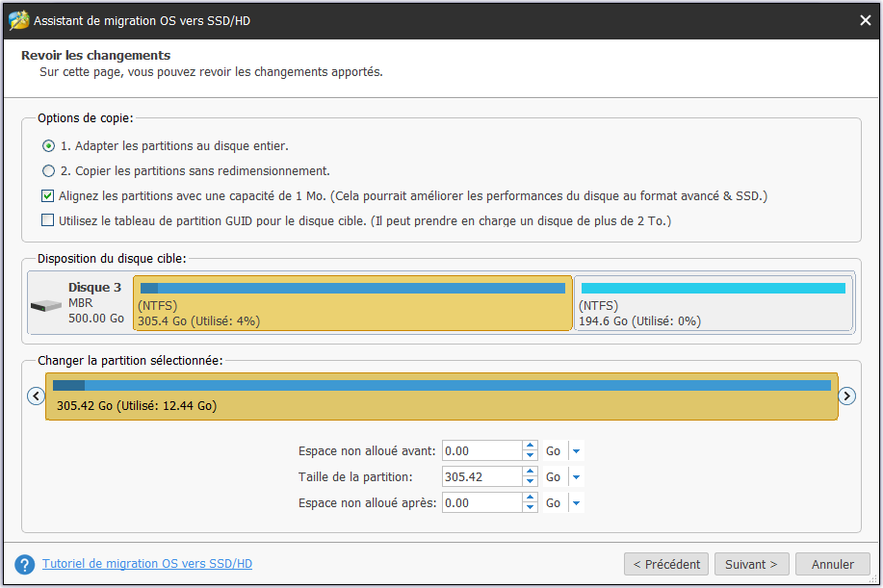This screenshot has height=588, width=883.
Task: Click the blue help question mark icon
Action: (x=25, y=564)
